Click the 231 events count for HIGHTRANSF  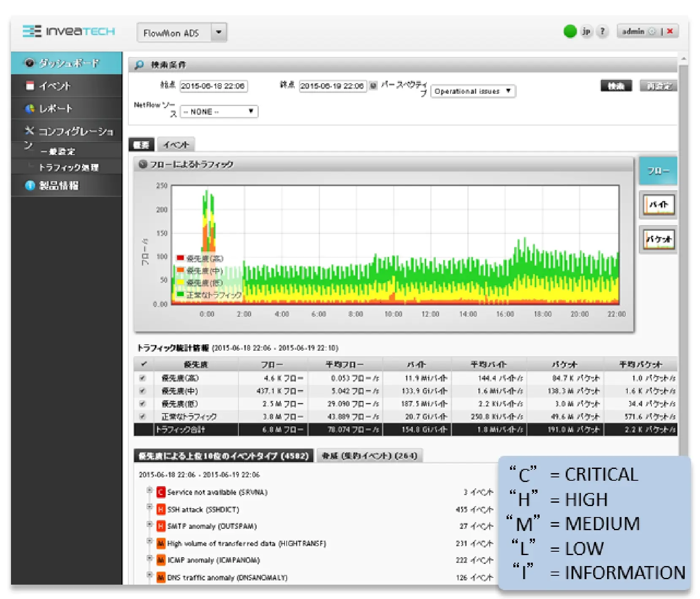click(x=474, y=543)
